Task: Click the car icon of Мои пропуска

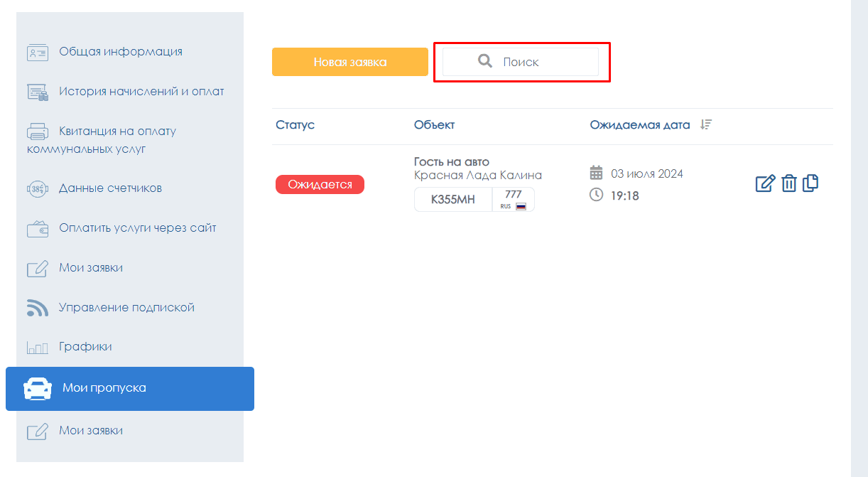Action: pos(37,388)
